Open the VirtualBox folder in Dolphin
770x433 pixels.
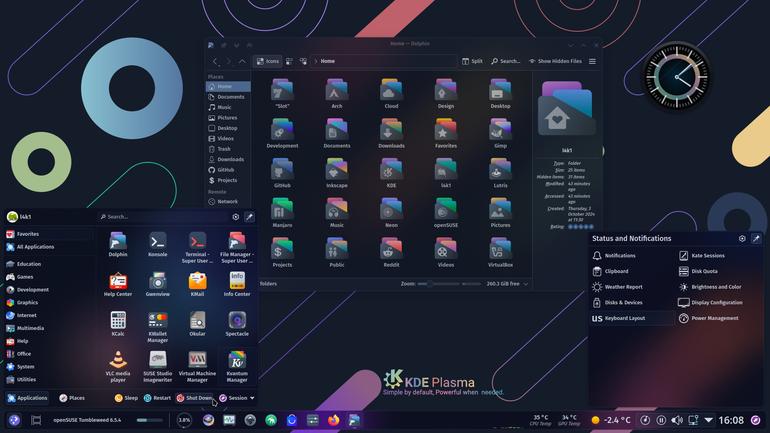pos(500,252)
